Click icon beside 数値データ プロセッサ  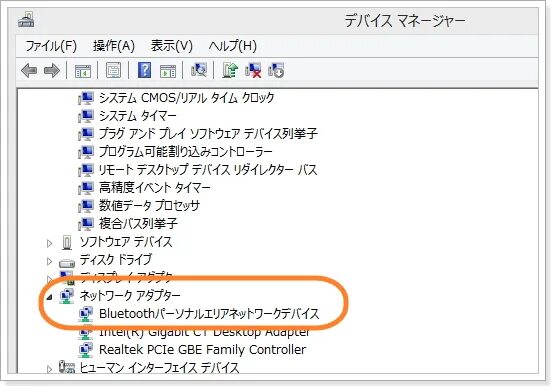(x=86, y=206)
